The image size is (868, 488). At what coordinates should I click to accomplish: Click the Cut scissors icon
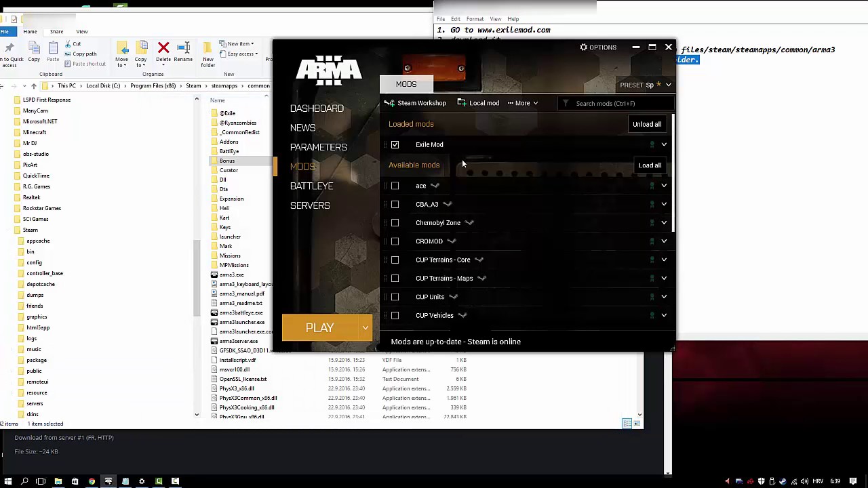pos(68,44)
